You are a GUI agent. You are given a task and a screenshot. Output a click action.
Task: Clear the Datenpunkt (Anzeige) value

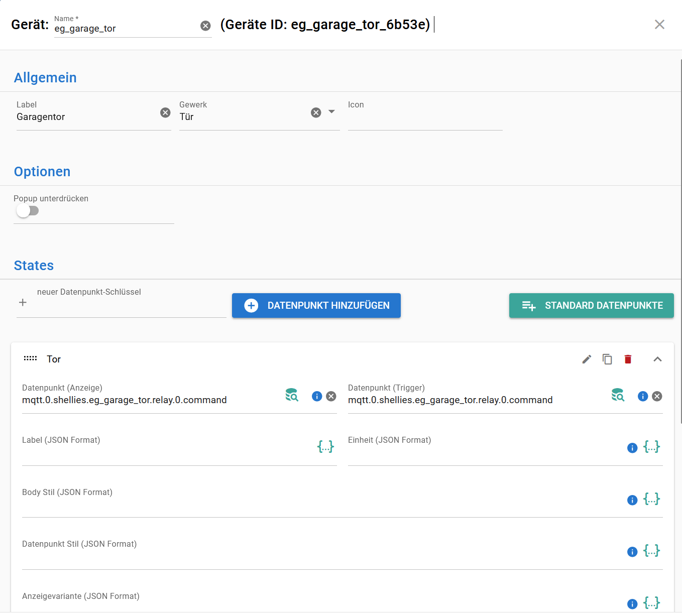click(x=331, y=396)
